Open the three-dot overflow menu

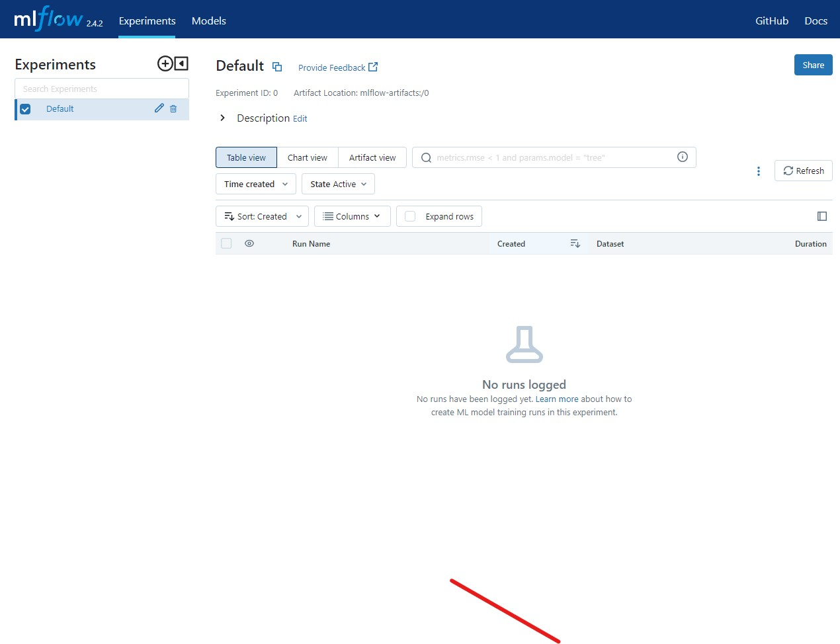[758, 171]
